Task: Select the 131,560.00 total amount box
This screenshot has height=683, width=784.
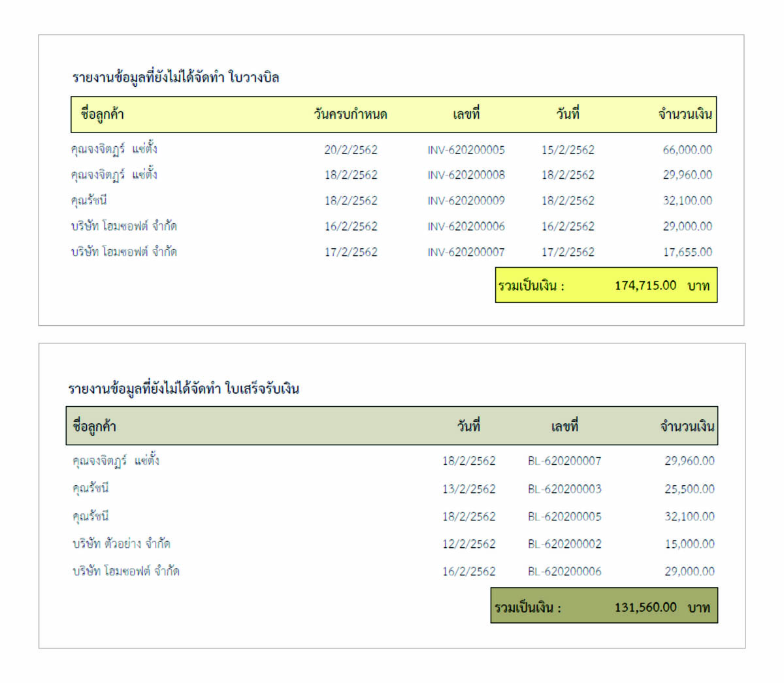Action: point(604,607)
